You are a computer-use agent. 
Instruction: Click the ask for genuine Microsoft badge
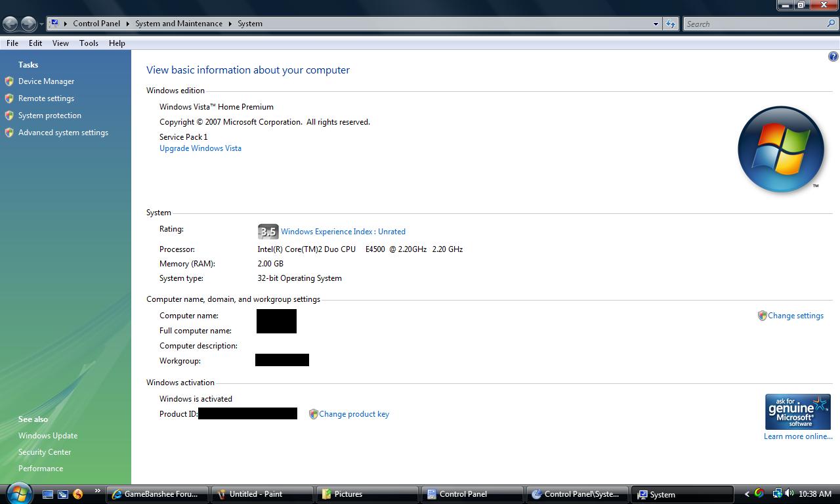[x=798, y=411]
